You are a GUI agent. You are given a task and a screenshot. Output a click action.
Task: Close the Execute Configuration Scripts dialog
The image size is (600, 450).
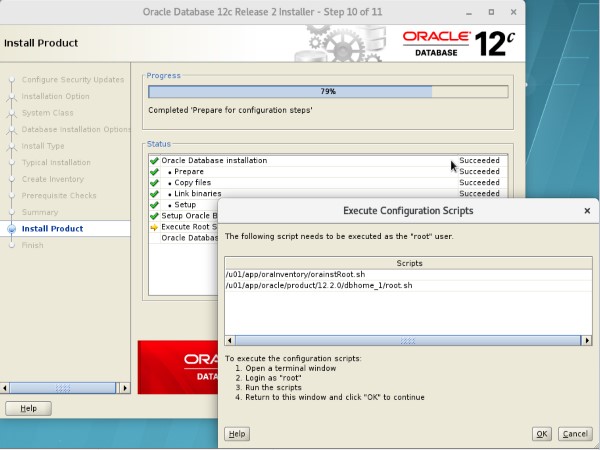coord(587,211)
